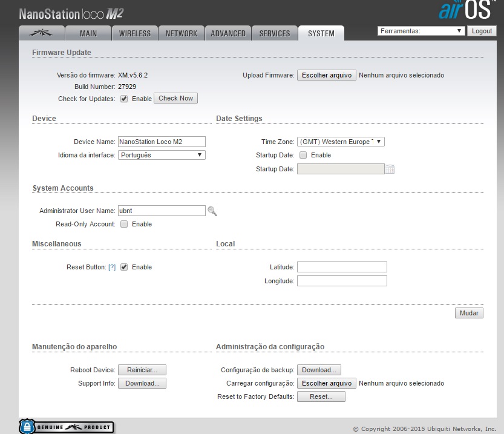Expand the Idioma da interface dropdown

(x=162, y=155)
